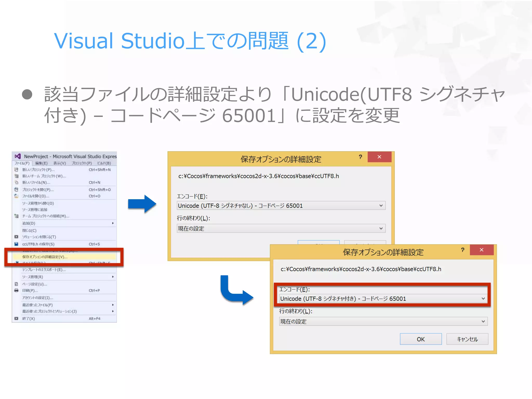Click the exit icon next to 終了(X)
532x399 pixels.
coord(16,318)
